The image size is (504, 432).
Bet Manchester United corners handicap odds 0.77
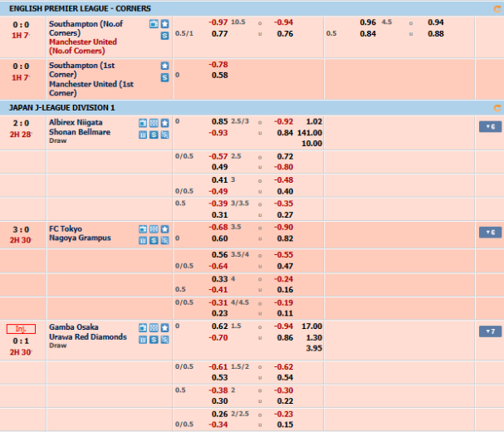pyautogui.click(x=220, y=34)
